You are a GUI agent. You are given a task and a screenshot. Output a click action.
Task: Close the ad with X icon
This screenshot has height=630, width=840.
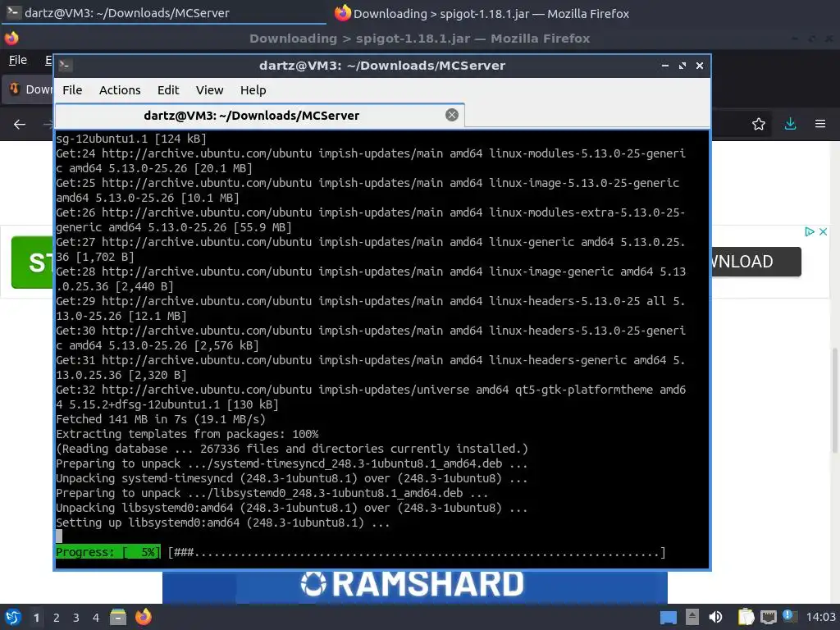pos(824,231)
